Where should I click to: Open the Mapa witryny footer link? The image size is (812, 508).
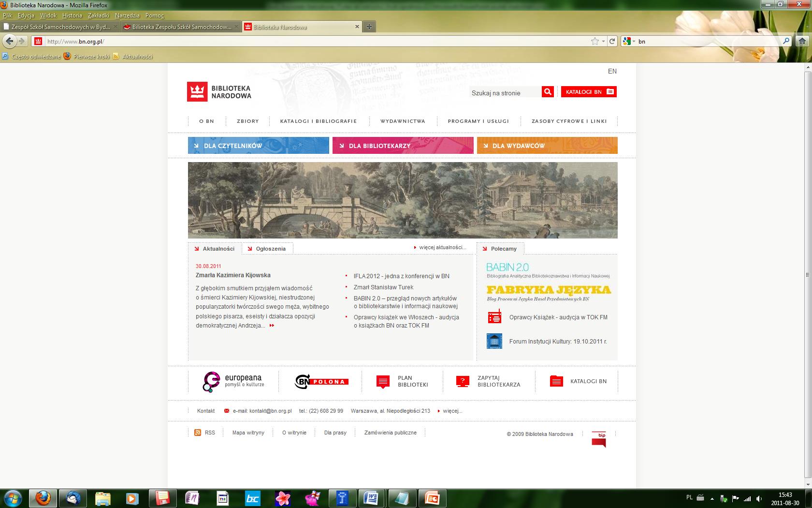coord(248,433)
